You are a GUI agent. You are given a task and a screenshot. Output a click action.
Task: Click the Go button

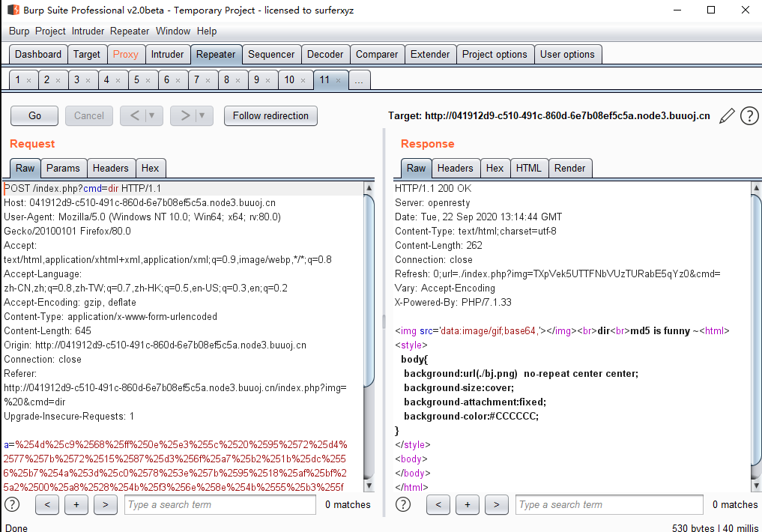[34, 115]
